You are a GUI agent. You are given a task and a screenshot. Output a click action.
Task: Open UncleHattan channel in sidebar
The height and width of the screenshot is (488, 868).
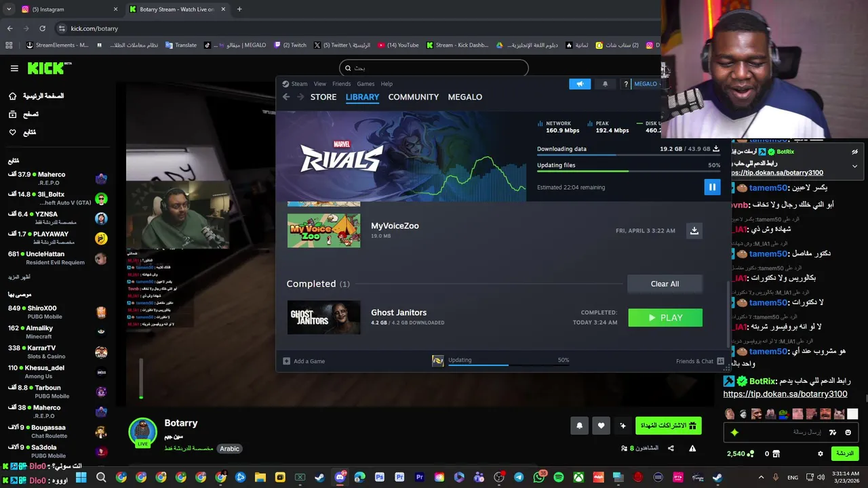pos(58,258)
